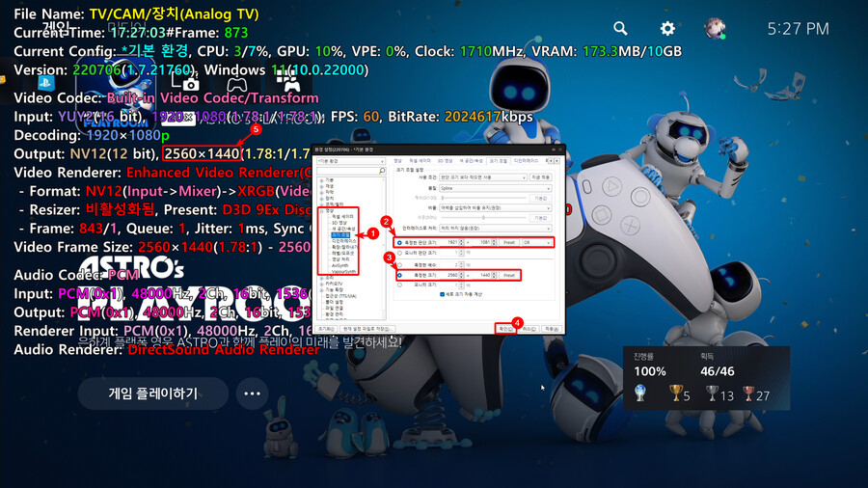Click the platinum trophy icon
The height and width of the screenshot is (488, 868).
[640, 393]
